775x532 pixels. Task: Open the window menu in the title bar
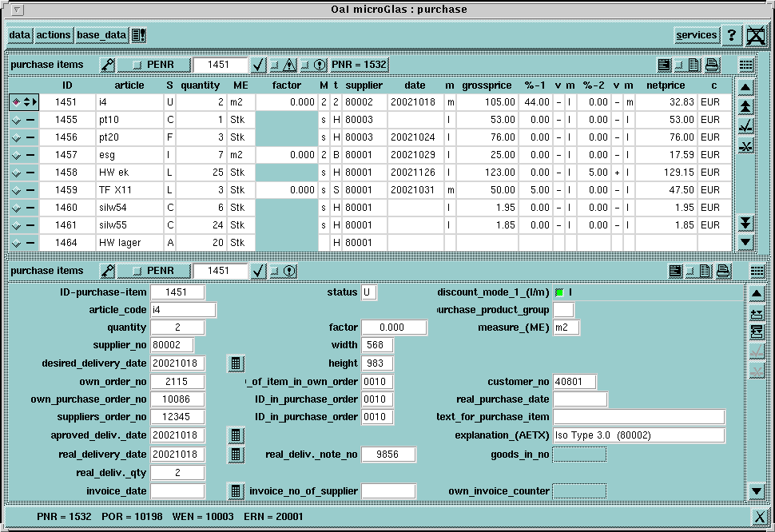click(18, 10)
